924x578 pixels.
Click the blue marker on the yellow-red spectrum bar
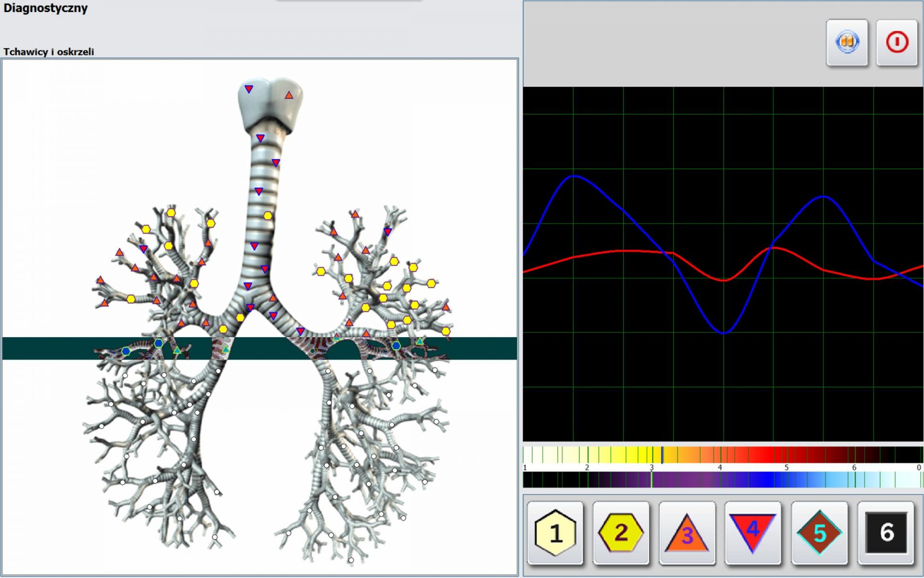(x=662, y=455)
